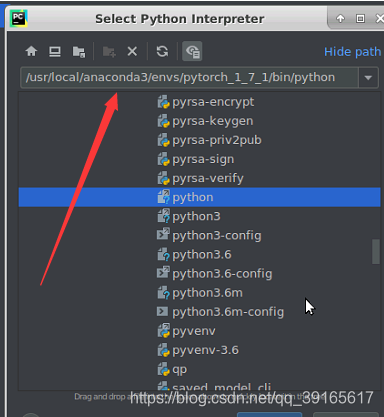Image resolution: width=384 pixels, height=417 pixels.
Task: Click the PyCharm logo in title bar
Action: point(19,18)
